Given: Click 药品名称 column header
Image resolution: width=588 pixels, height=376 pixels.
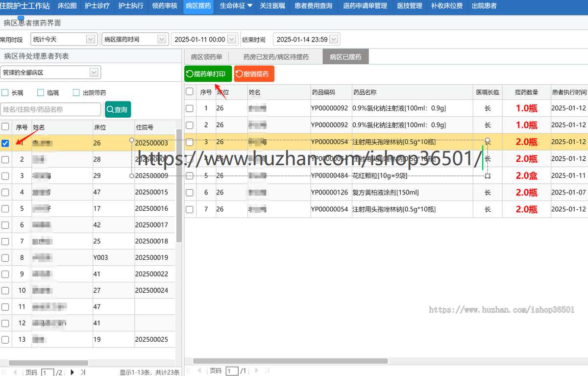Looking at the screenshot, I should click(412, 92).
